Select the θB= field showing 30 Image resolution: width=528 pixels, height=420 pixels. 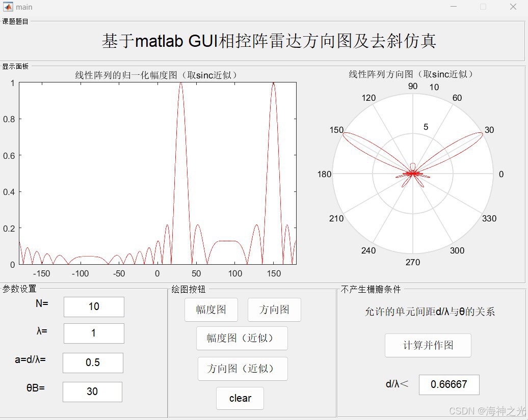coord(93,392)
